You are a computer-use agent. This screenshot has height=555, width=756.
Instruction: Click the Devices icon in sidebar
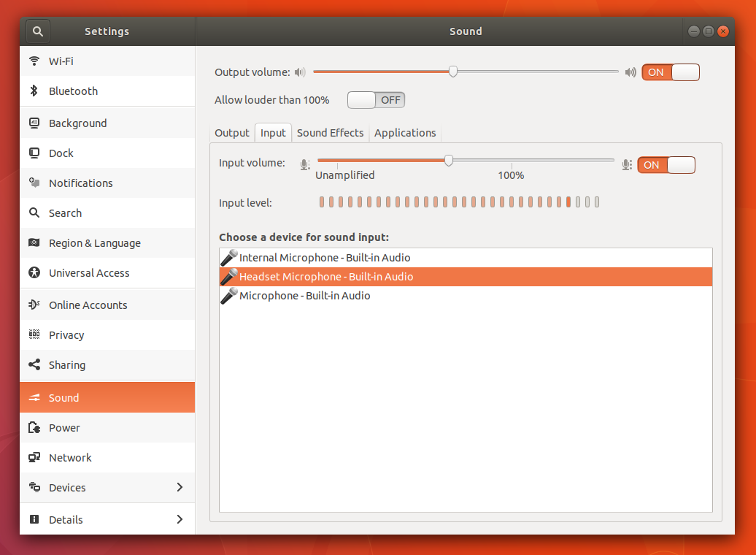click(34, 487)
